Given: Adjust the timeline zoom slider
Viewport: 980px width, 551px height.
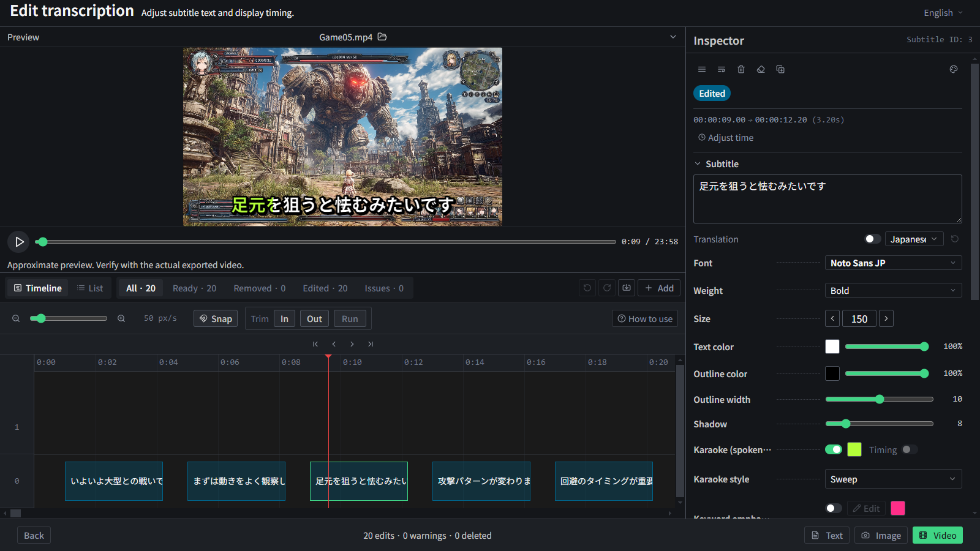Looking at the screenshot, I should click(x=69, y=318).
